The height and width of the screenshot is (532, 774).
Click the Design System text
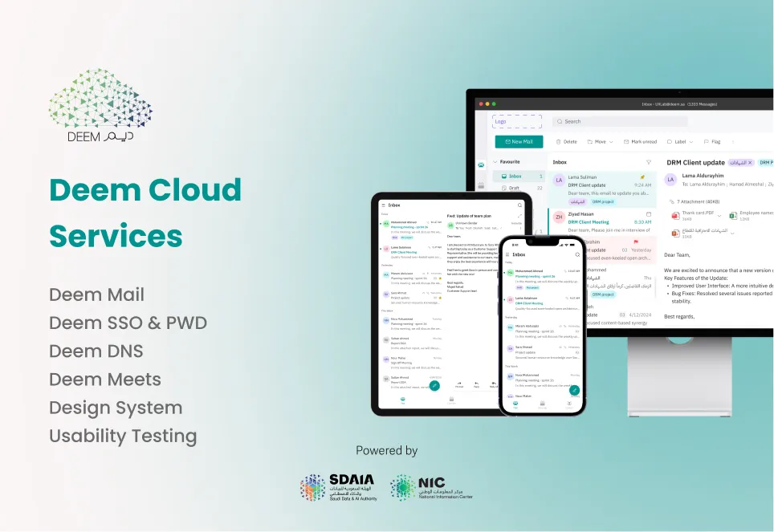(x=116, y=408)
